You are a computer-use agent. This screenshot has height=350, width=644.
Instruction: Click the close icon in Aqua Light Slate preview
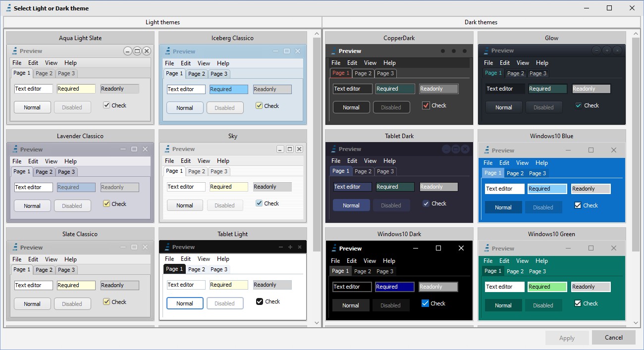(x=147, y=51)
